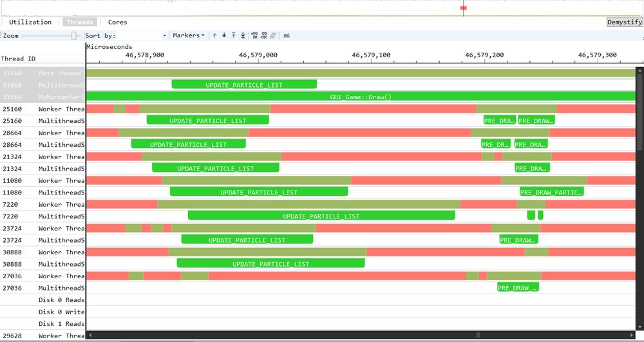This screenshot has height=342, width=644.
Task: Click the vertical scrollbar down arrow
Action: coord(639,327)
